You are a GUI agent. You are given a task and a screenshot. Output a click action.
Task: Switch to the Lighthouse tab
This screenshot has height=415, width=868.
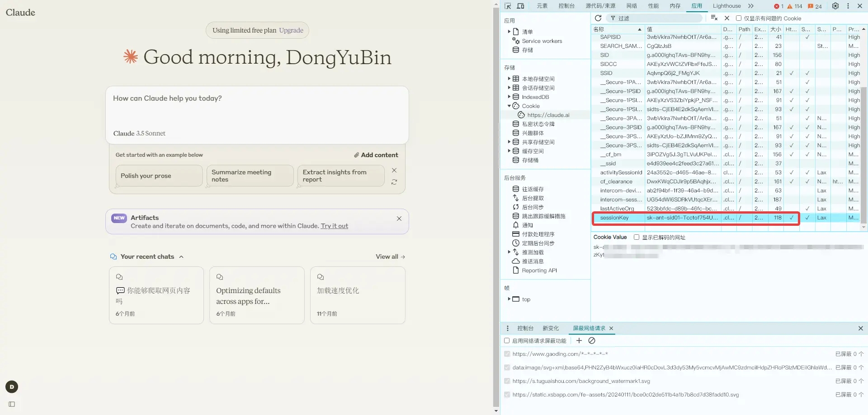point(726,6)
